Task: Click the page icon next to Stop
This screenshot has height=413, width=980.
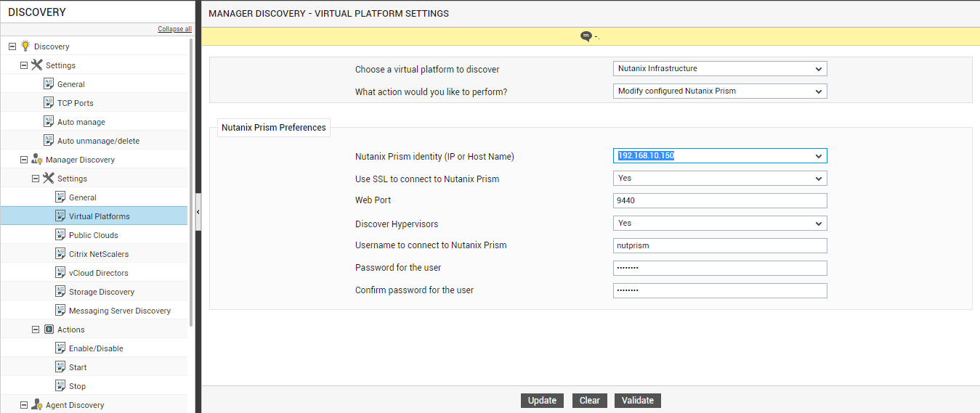Action: pyautogui.click(x=60, y=385)
